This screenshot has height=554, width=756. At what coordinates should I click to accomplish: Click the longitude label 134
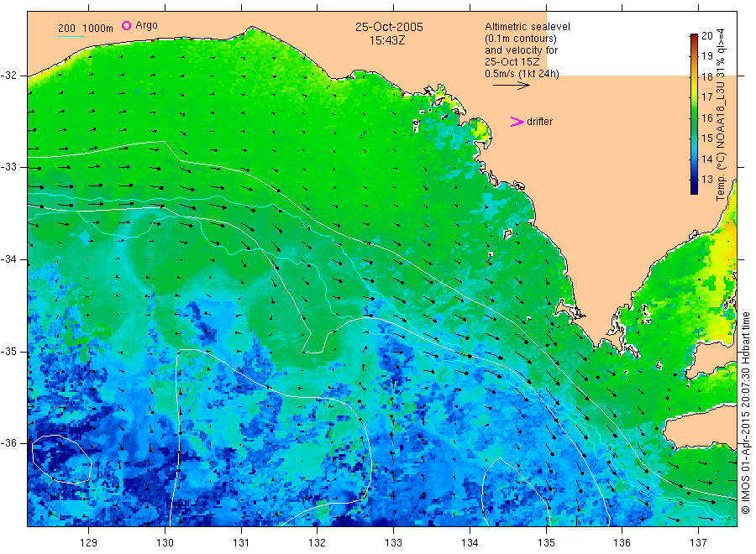pyautogui.click(x=470, y=543)
